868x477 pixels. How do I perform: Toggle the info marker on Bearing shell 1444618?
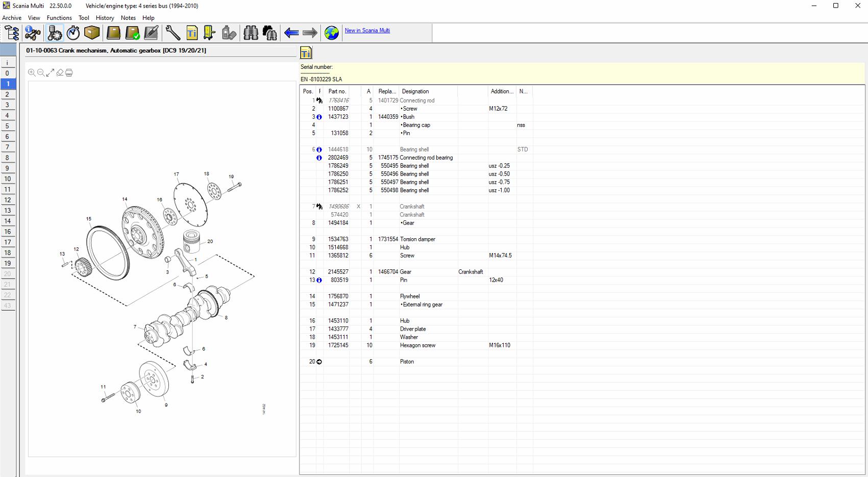(x=319, y=149)
